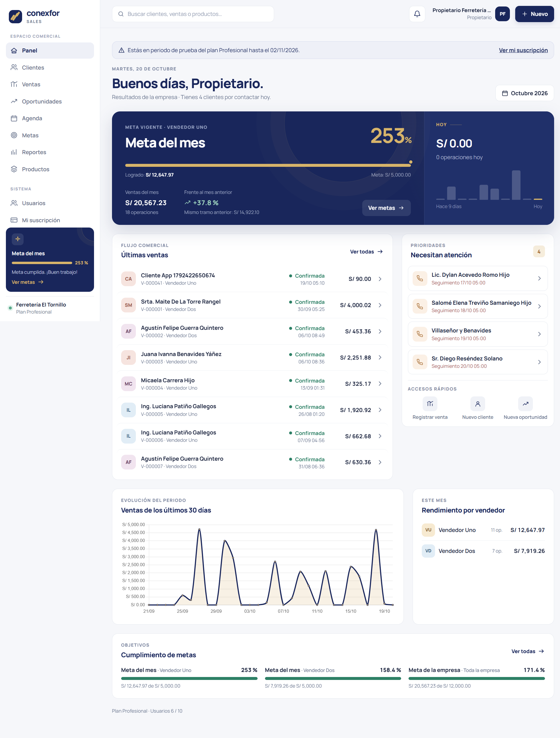Open sale V-000041 row chevron
Viewport: 560px width, 738px height.
point(380,279)
